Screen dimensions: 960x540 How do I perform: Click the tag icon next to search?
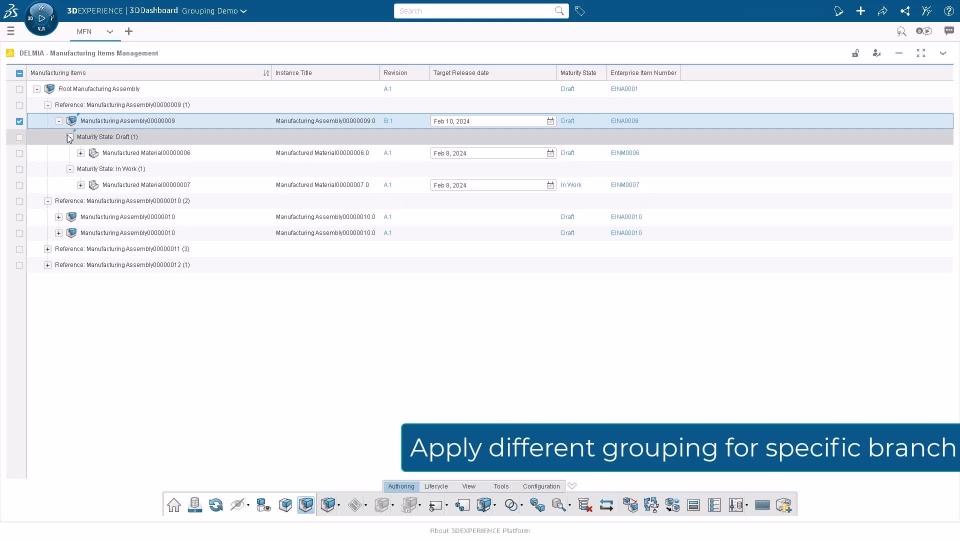click(x=580, y=11)
